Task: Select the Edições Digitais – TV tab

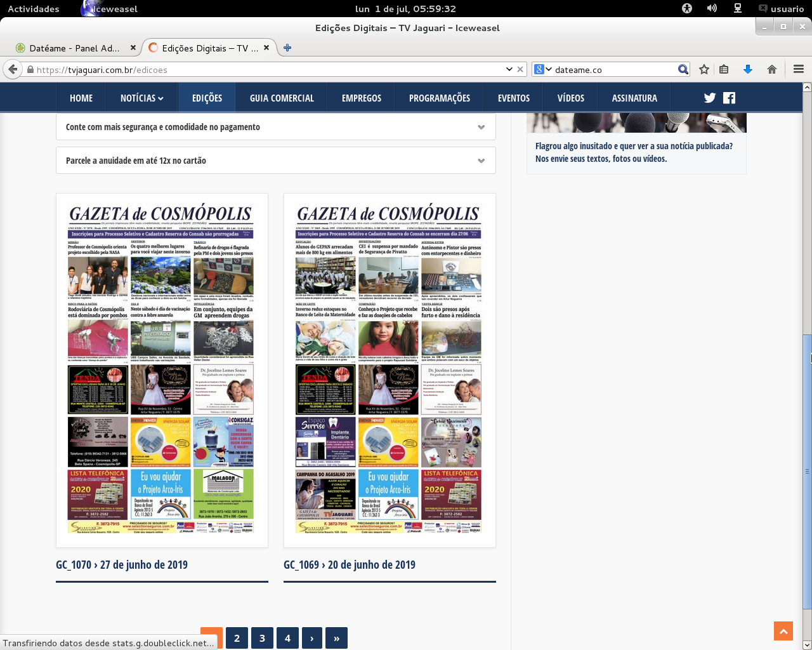Action: [210, 48]
